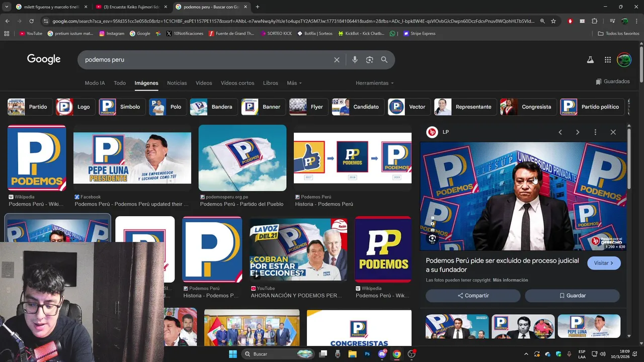Open the Todos los favoritos folder
Screen dimensions: 644x362
coord(618,34)
